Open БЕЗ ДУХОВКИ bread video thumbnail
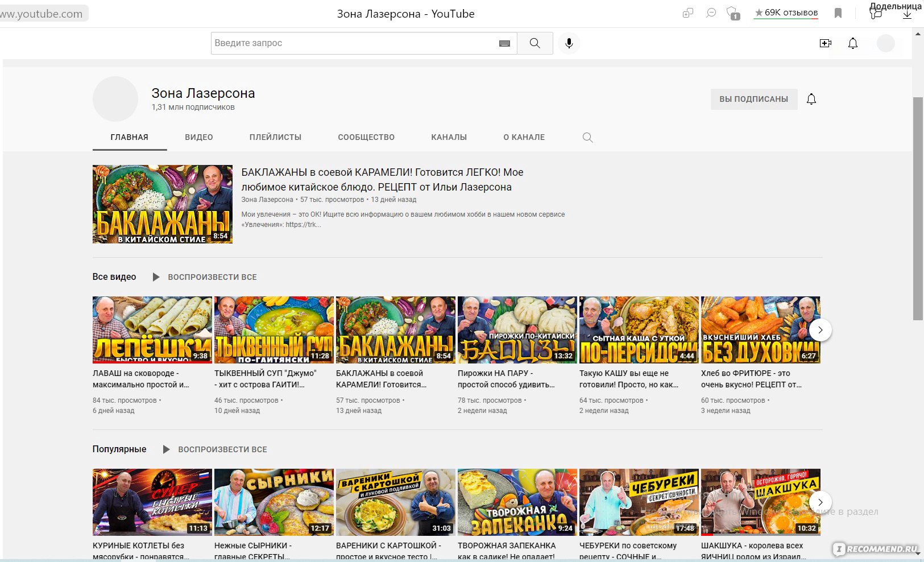The height and width of the screenshot is (562, 924). tap(761, 330)
